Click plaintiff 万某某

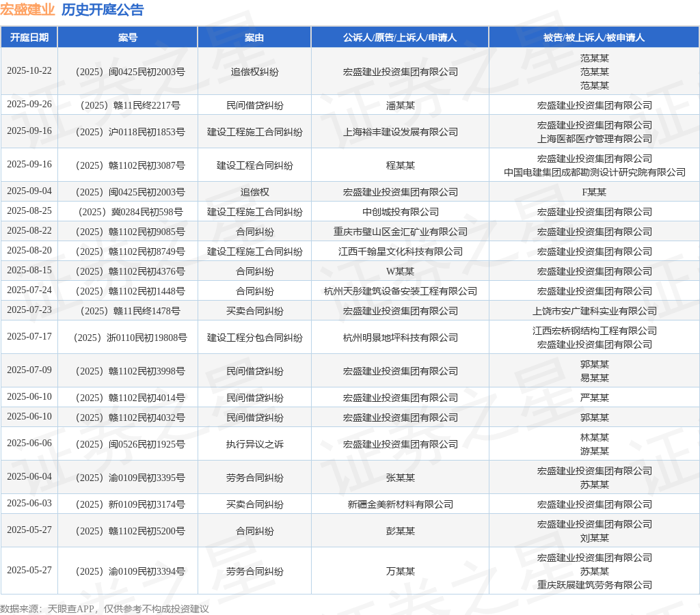click(x=401, y=571)
